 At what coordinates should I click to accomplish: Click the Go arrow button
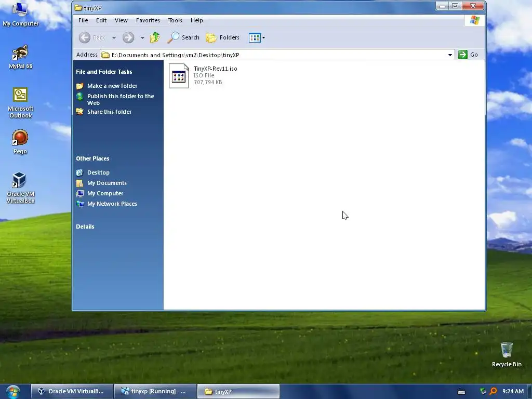pos(463,55)
